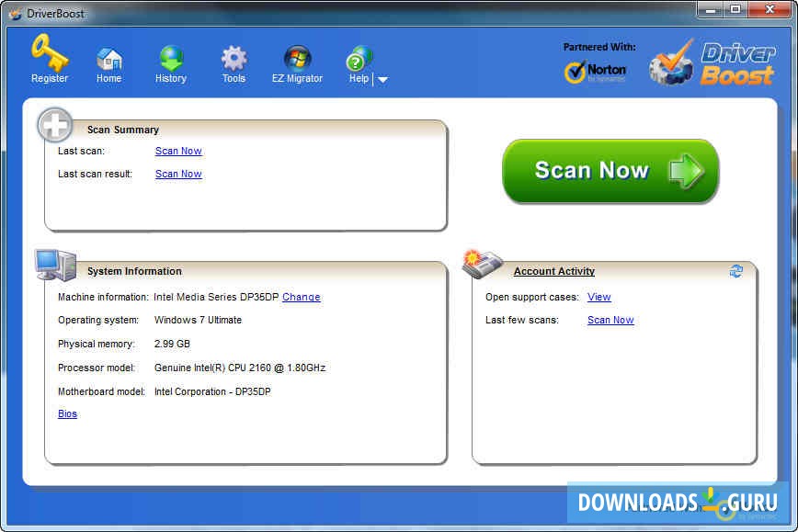Open the Tools gear icon
This screenshot has width=798, height=532.
click(234, 59)
